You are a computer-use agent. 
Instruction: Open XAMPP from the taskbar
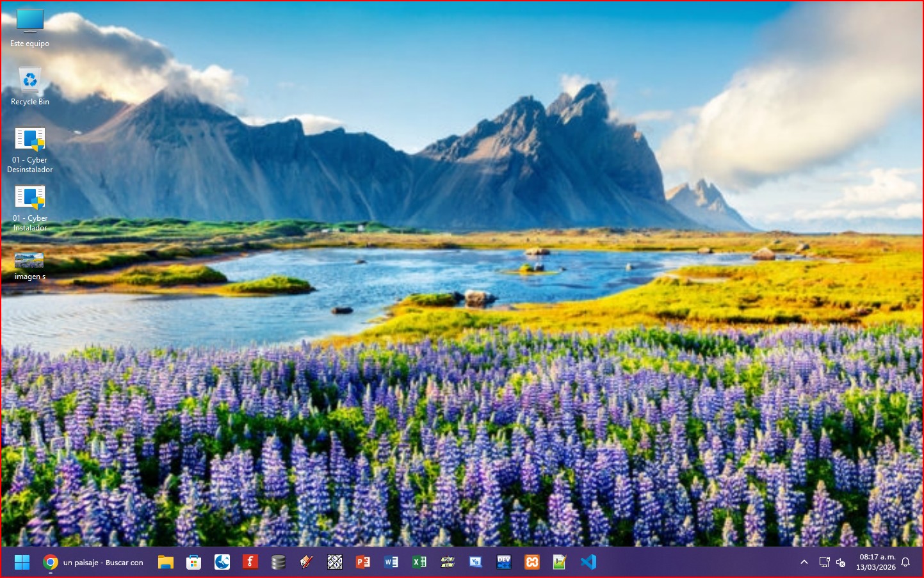[x=532, y=562]
